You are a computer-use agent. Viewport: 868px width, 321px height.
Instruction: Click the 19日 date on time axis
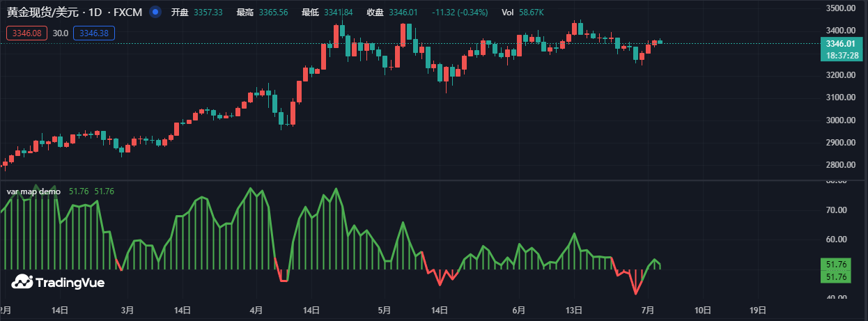click(759, 310)
